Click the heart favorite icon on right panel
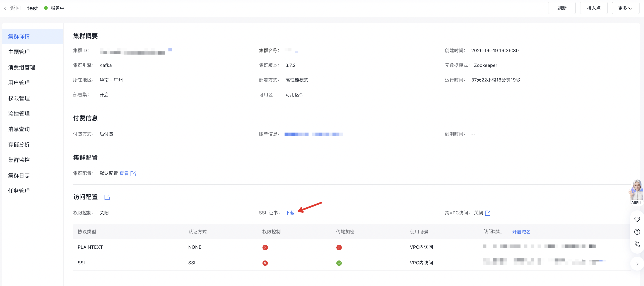The image size is (644, 286). tap(637, 219)
